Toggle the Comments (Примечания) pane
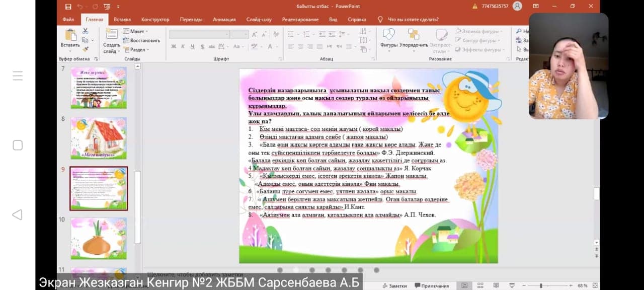644x290 pixels. pyautogui.click(x=431, y=285)
